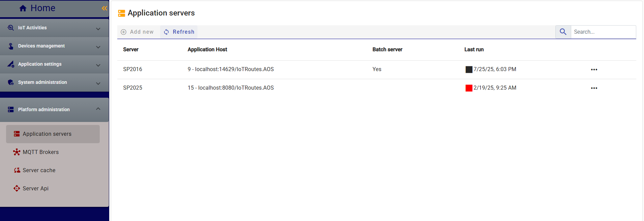Open three-dot menu for SP2016 row

pyautogui.click(x=594, y=70)
